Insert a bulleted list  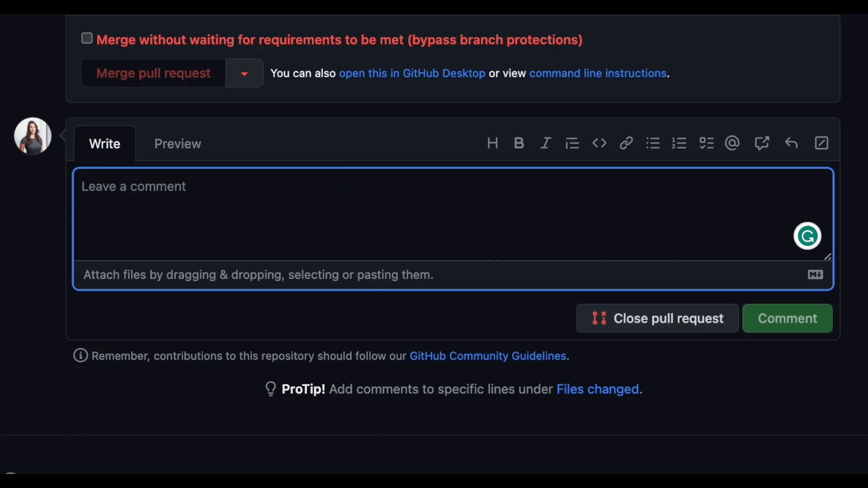[x=653, y=143]
